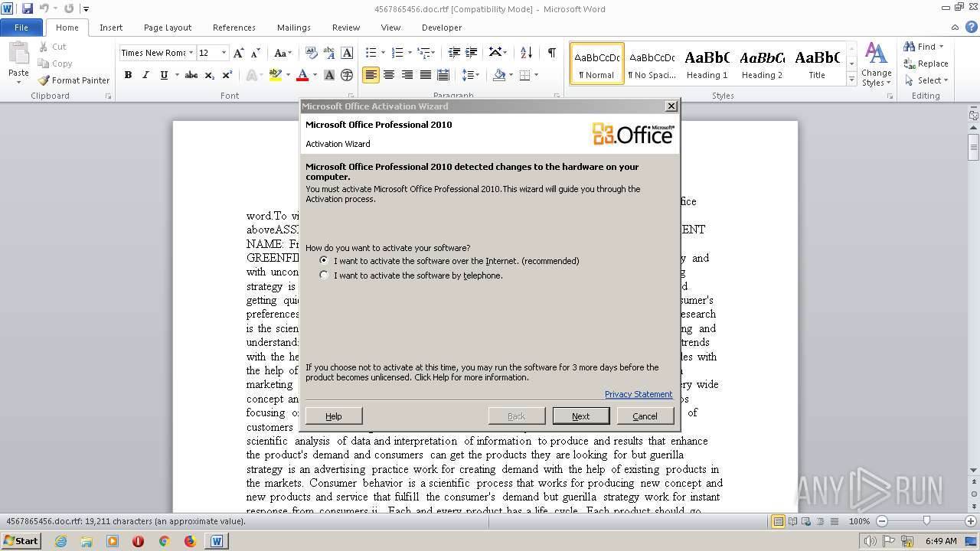980x551 pixels.
Task: Open the References tab
Action: click(x=234, y=28)
